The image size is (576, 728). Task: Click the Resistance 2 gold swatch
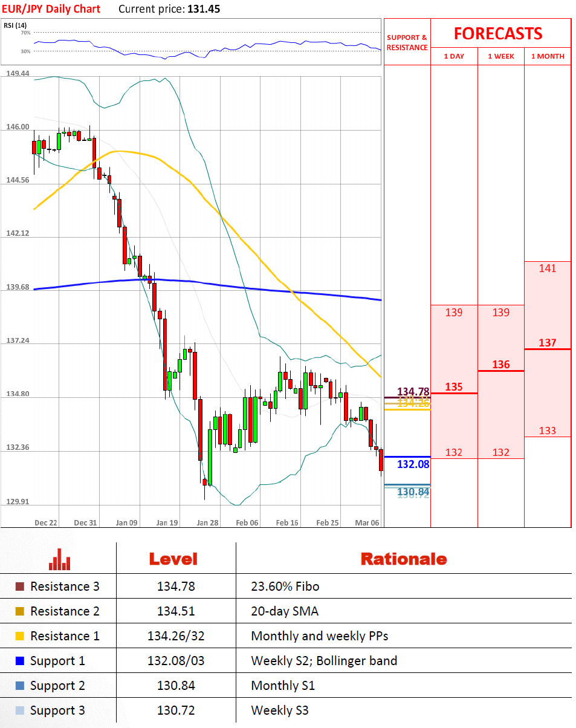[20, 611]
